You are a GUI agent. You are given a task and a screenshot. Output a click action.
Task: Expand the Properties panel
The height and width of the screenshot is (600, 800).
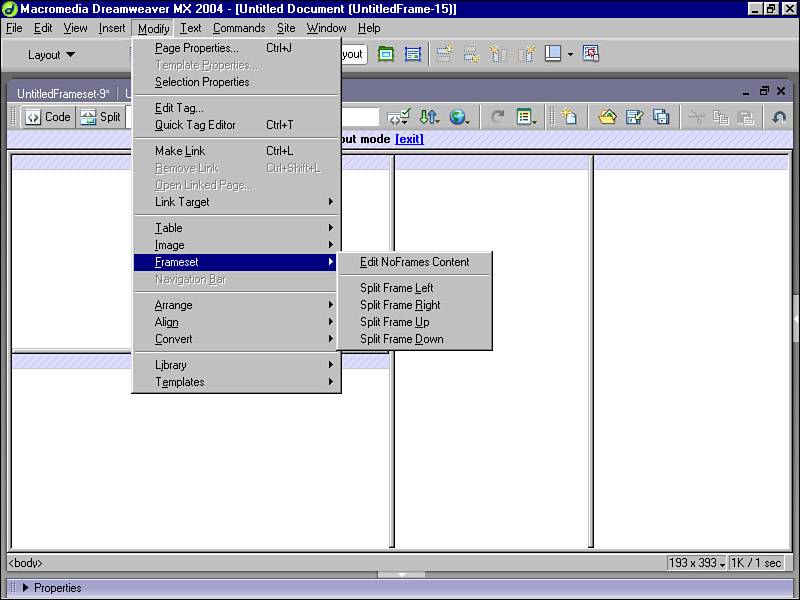[27, 588]
